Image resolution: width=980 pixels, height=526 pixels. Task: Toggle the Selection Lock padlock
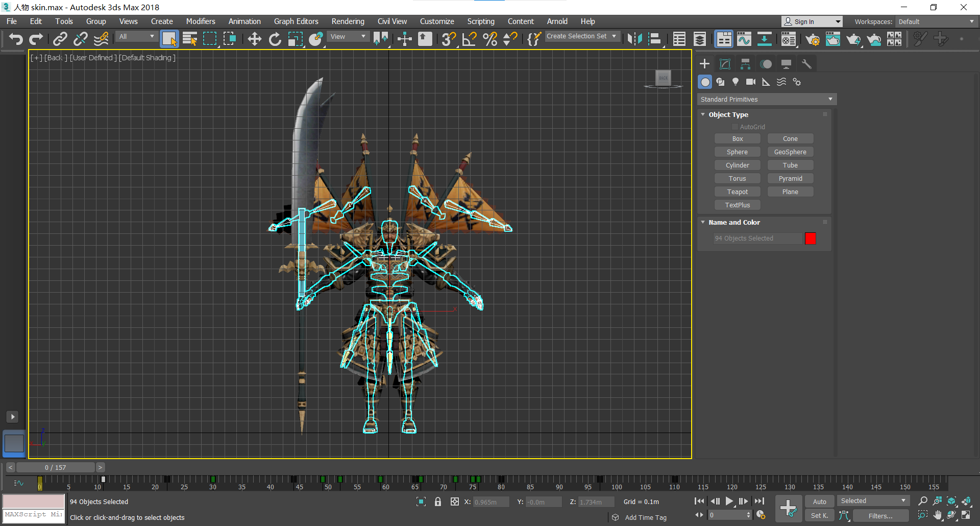click(438, 501)
